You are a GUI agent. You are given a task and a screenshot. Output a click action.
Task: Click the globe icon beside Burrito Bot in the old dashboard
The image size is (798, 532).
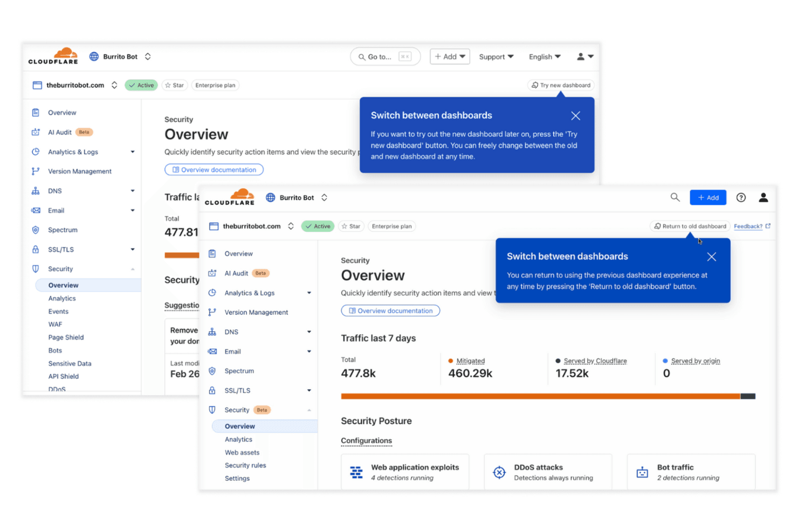coord(94,57)
